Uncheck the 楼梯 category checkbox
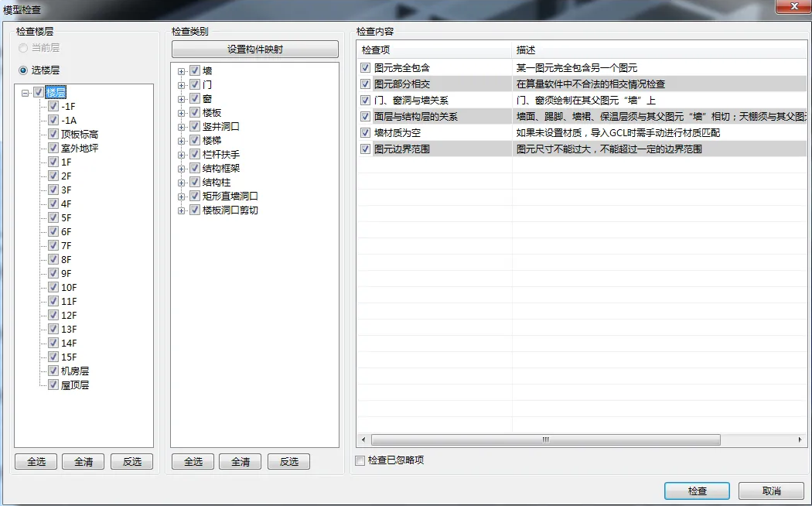 195,140
